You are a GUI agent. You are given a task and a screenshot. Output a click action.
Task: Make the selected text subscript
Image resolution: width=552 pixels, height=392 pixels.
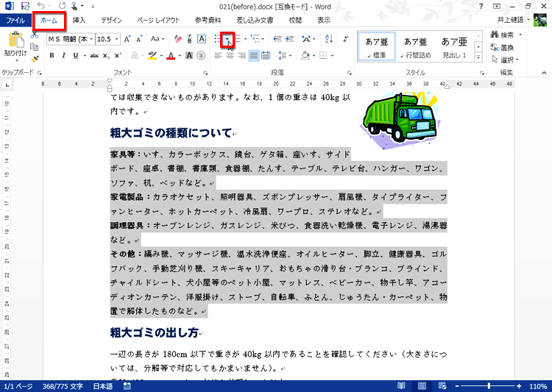coord(106,56)
